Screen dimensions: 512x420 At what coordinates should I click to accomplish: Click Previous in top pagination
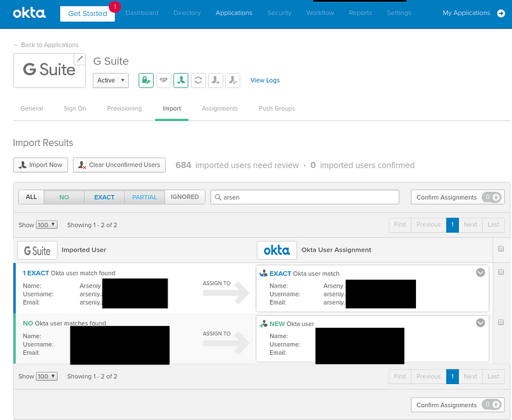pos(429,225)
